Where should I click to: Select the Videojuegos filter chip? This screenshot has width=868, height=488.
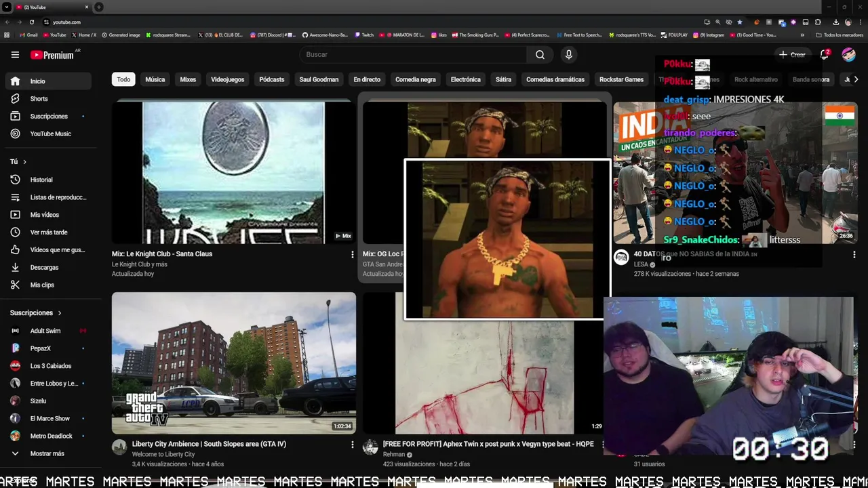pos(227,79)
